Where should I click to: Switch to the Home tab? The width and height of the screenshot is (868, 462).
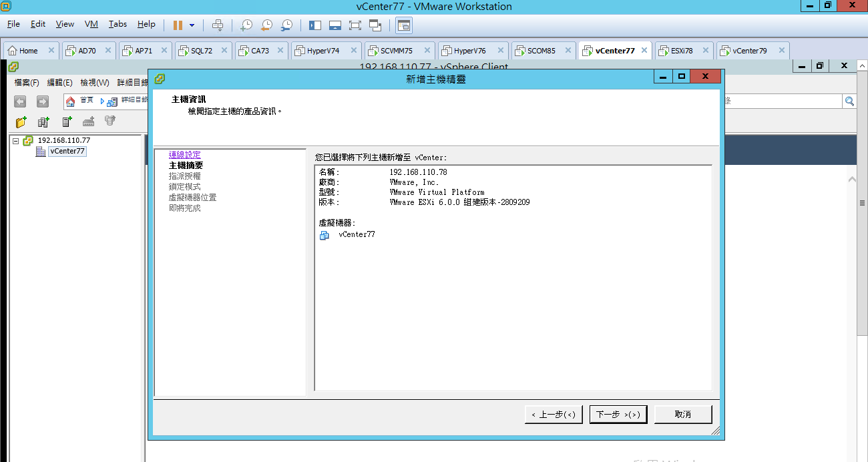[x=28, y=51]
